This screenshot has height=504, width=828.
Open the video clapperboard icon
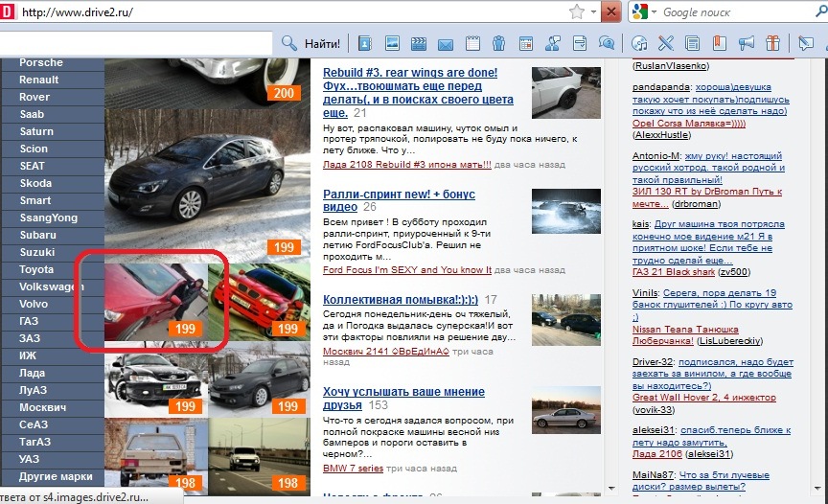[x=419, y=43]
